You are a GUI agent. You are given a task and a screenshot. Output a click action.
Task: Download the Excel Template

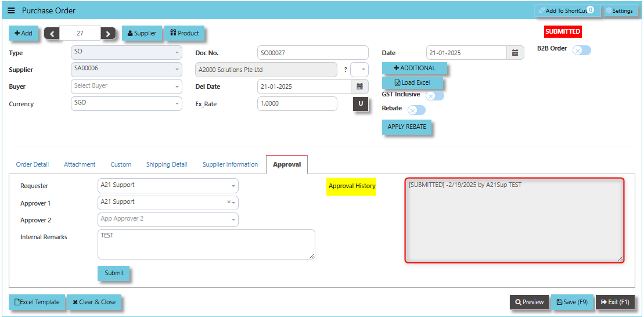tap(37, 302)
